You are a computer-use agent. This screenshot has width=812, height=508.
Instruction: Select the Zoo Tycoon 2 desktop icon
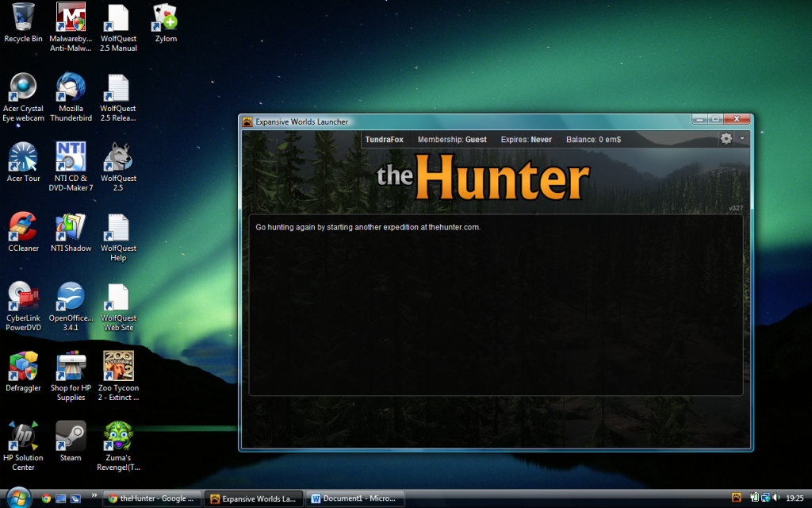click(118, 367)
